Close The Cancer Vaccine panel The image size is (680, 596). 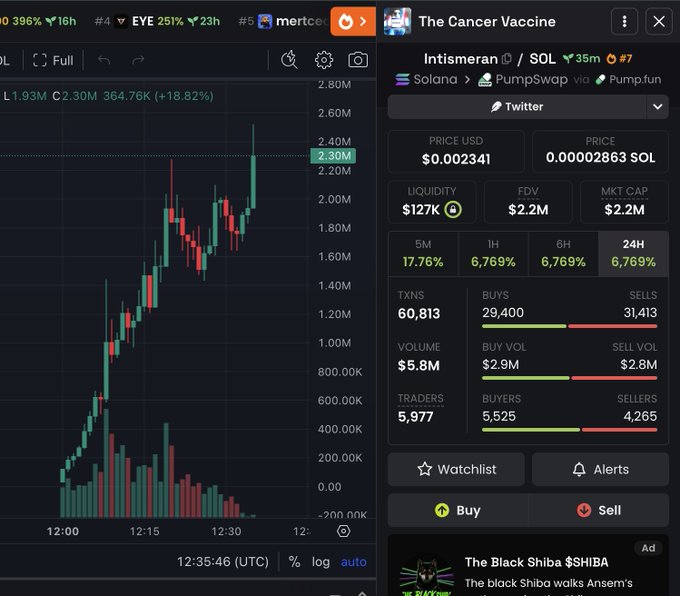(659, 21)
